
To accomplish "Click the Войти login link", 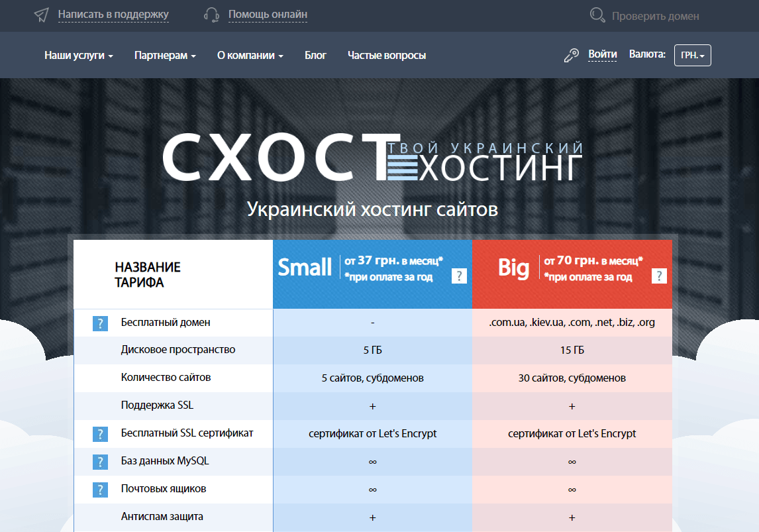I will pyautogui.click(x=602, y=54).
